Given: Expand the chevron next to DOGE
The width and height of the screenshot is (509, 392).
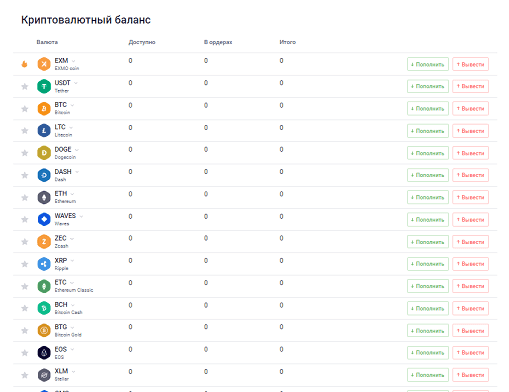Looking at the screenshot, I should [x=77, y=150].
